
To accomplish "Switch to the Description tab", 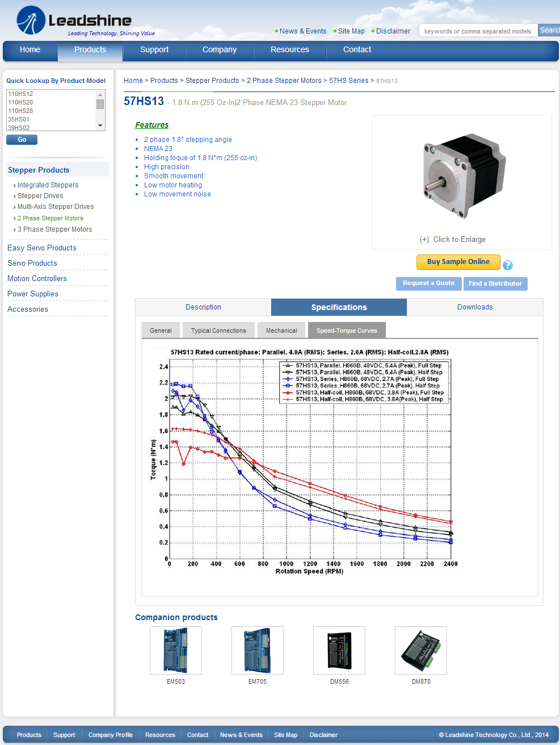I will pos(203,307).
